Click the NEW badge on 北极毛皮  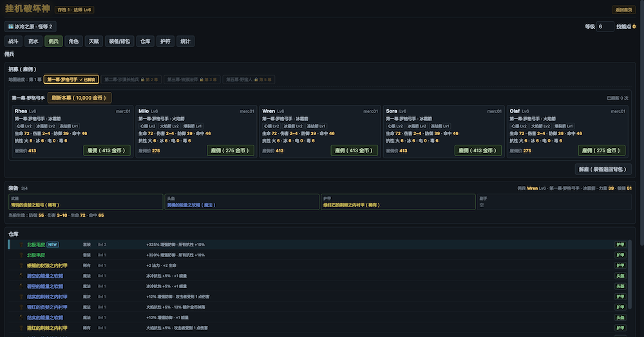pos(53,245)
